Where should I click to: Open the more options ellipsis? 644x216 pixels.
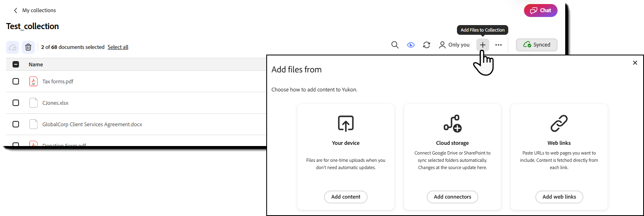click(x=499, y=45)
